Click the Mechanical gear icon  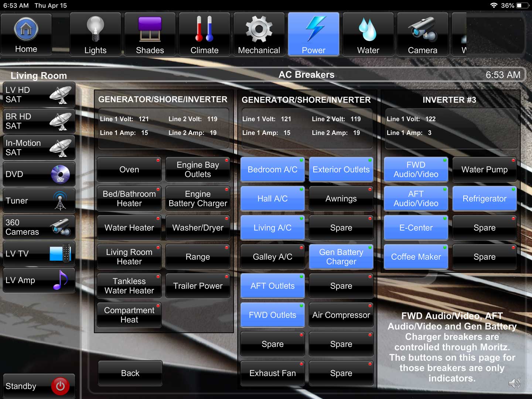259,34
